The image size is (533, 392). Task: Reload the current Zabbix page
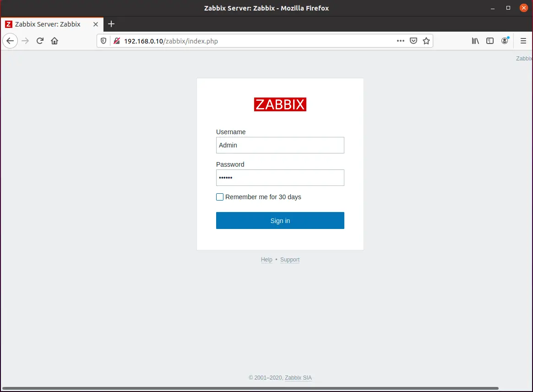coord(40,41)
